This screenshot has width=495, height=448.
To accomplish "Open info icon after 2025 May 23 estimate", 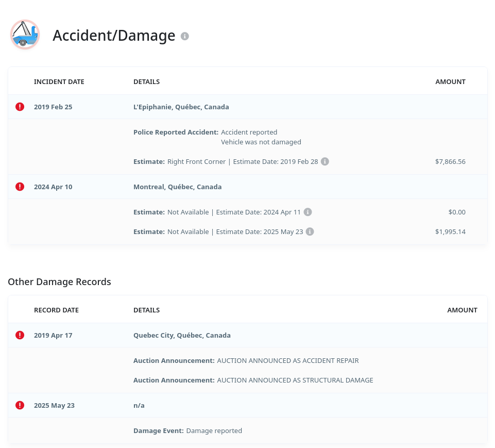I will pyautogui.click(x=310, y=231).
